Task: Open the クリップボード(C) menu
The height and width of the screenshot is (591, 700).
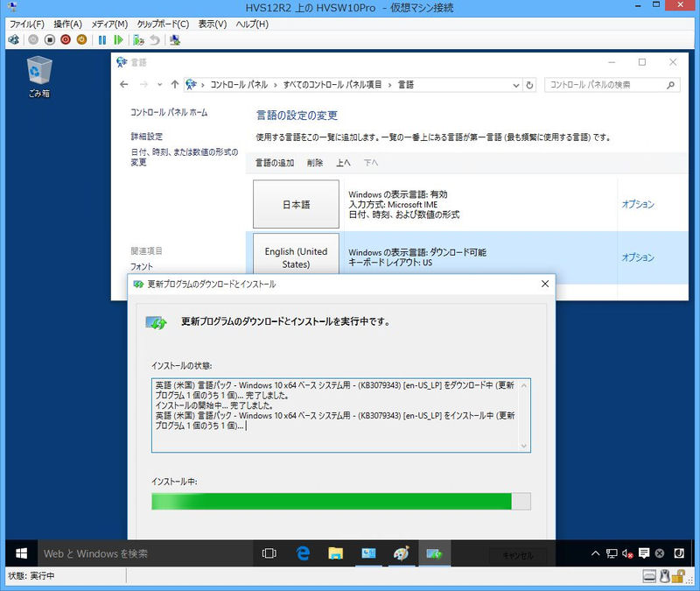Action: coord(163,25)
